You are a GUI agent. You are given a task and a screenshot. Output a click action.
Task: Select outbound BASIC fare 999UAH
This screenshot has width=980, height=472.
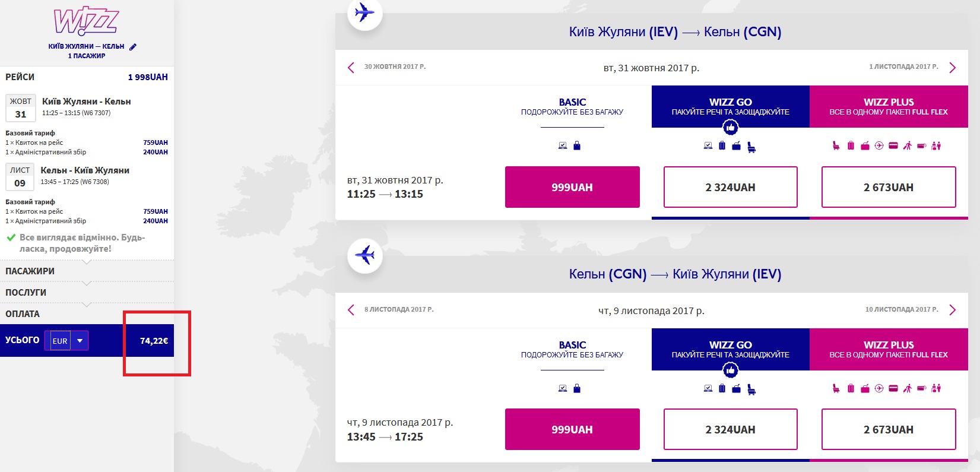pyautogui.click(x=572, y=187)
